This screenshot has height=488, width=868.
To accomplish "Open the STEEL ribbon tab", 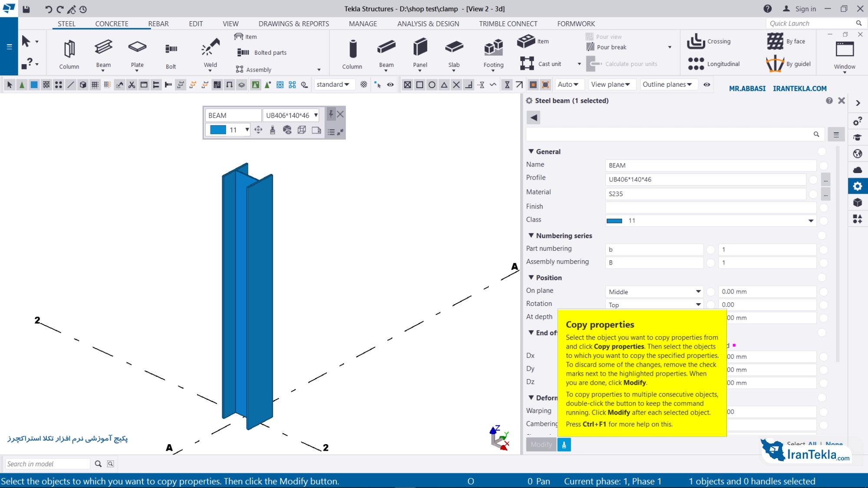I will (x=66, y=24).
